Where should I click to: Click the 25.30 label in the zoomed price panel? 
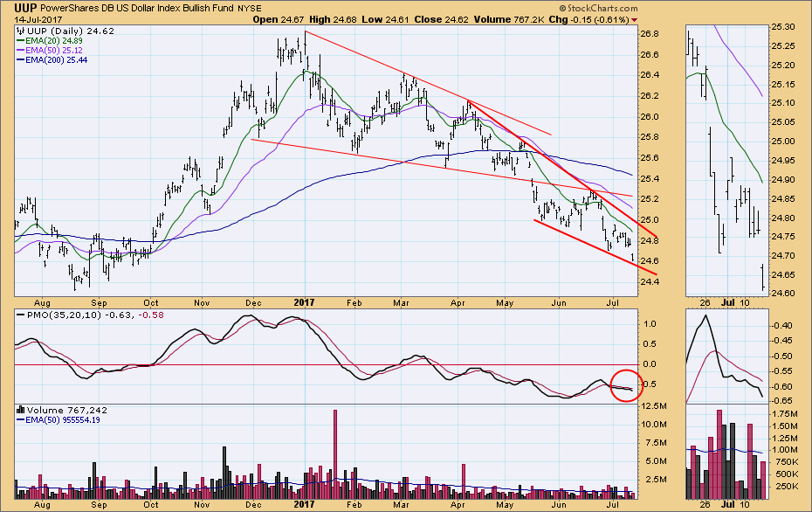point(782,27)
